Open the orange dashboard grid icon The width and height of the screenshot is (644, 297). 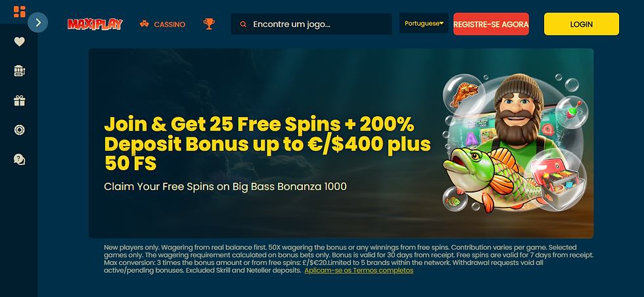(19, 12)
